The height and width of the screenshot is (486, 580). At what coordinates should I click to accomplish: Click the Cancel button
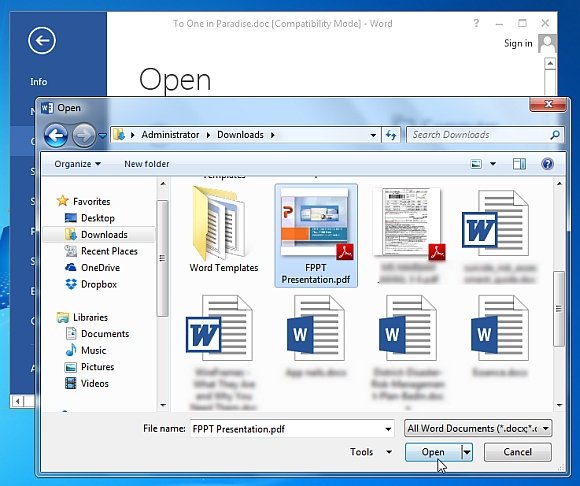[517, 452]
